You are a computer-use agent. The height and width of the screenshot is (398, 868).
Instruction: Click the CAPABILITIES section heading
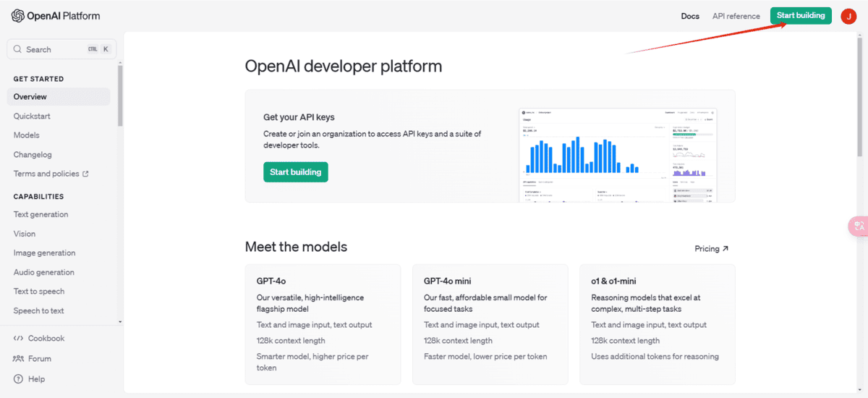pyautogui.click(x=38, y=197)
